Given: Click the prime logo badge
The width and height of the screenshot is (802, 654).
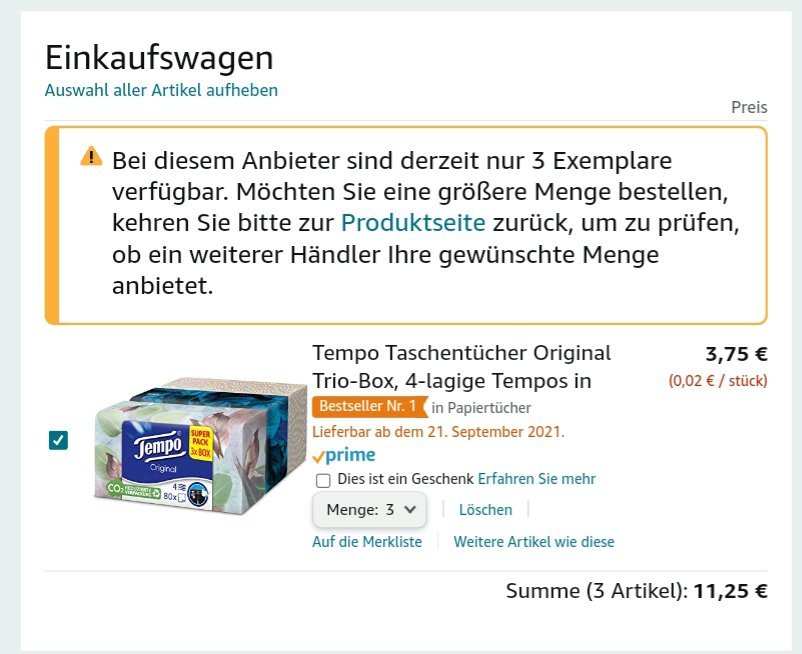Looking at the screenshot, I should (344, 455).
